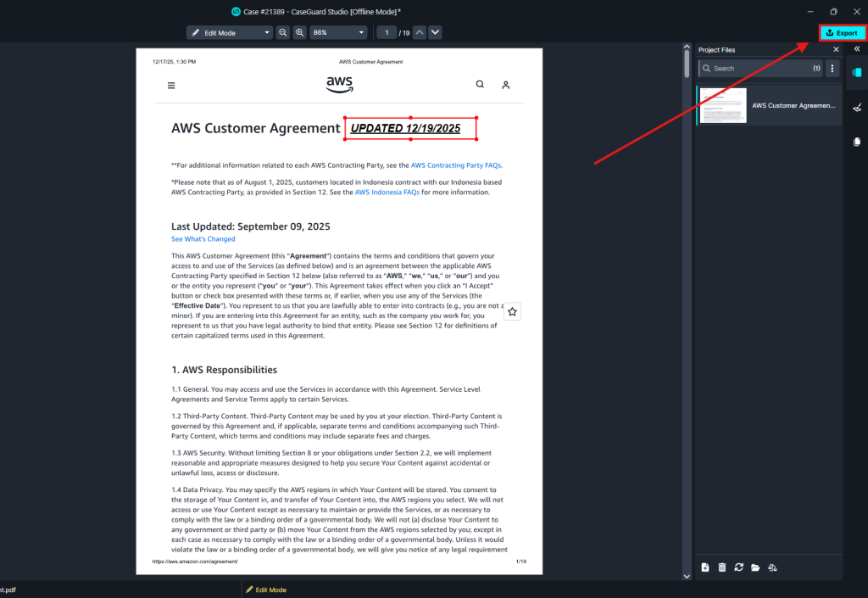868x598 pixels.
Task: Select the AWS Customer Agreement file thumbnail
Action: (723, 106)
